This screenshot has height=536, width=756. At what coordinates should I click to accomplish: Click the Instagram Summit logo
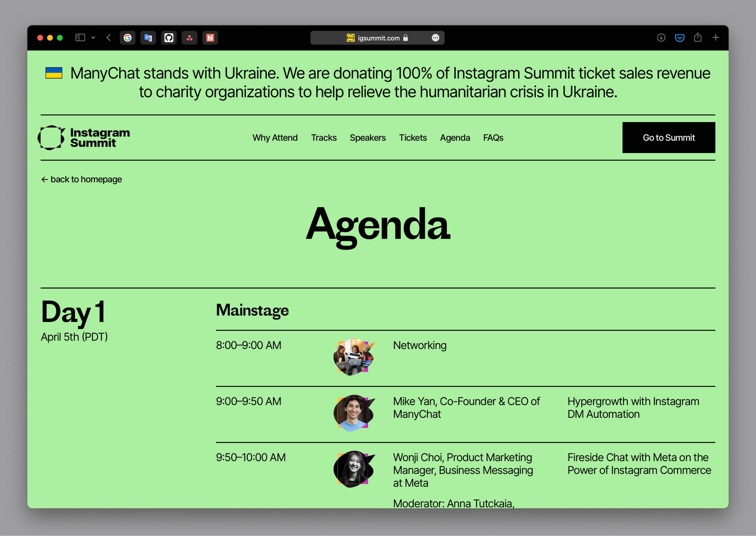point(84,138)
